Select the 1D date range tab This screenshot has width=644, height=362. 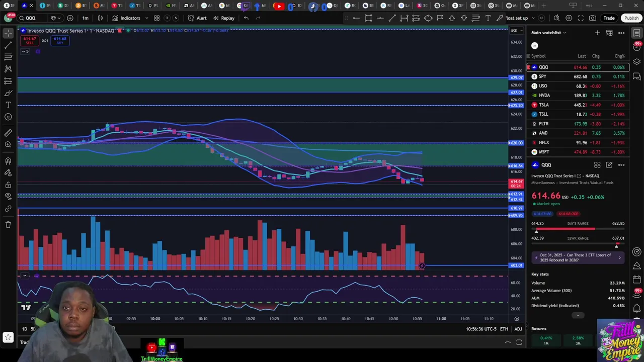25,329
